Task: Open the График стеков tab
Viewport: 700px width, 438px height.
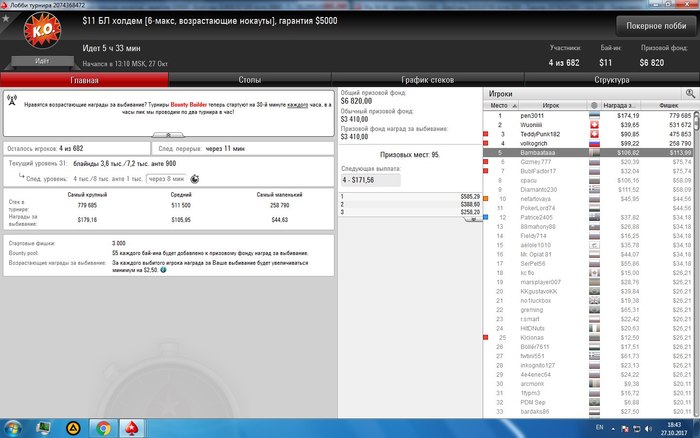Action: [x=427, y=80]
